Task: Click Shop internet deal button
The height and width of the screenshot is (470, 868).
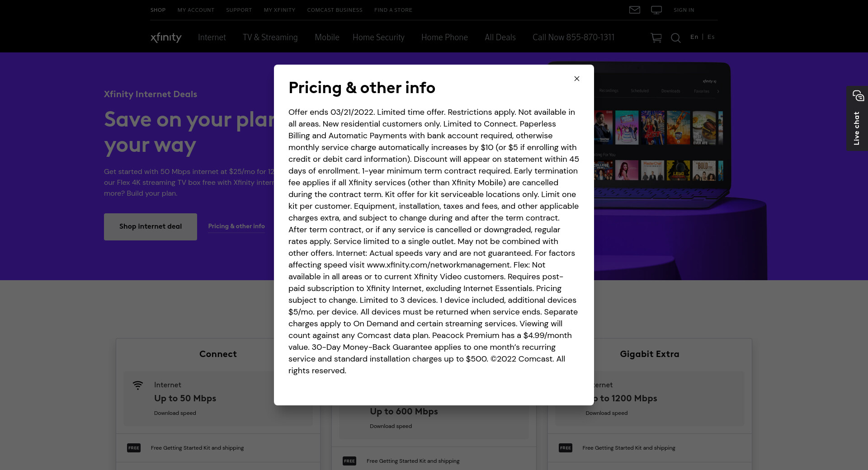Action: tap(151, 226)
